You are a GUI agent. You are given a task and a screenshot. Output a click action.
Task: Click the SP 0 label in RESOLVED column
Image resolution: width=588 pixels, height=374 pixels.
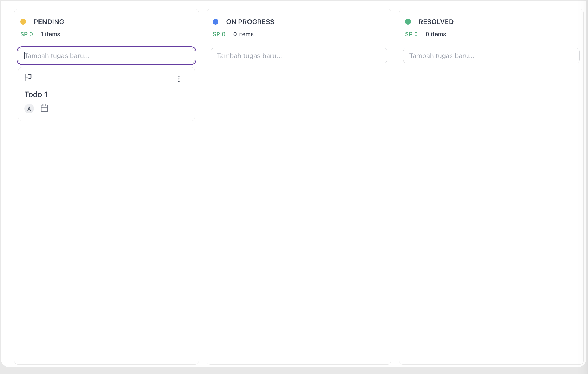pyautogui.click(x=411, y=34)
